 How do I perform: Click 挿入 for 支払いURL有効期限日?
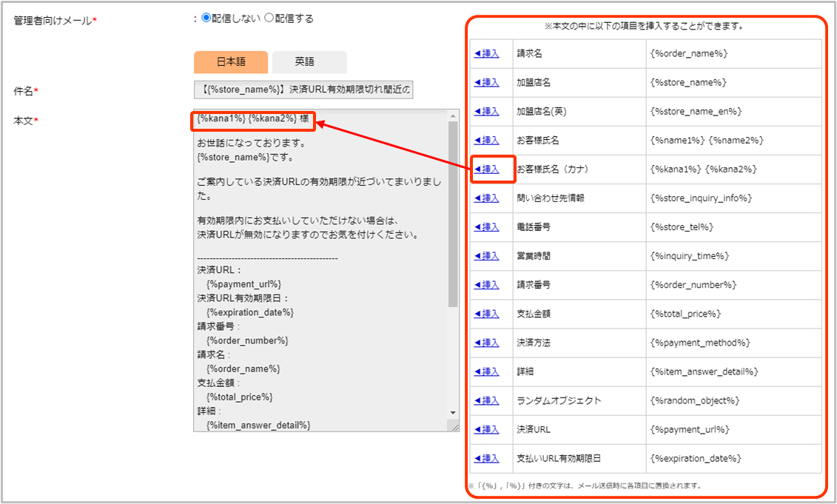[x=487, y=458]
